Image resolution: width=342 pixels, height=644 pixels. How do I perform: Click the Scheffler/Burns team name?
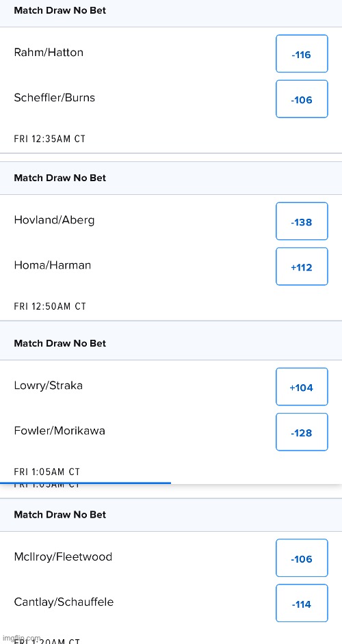pos(54,98)
